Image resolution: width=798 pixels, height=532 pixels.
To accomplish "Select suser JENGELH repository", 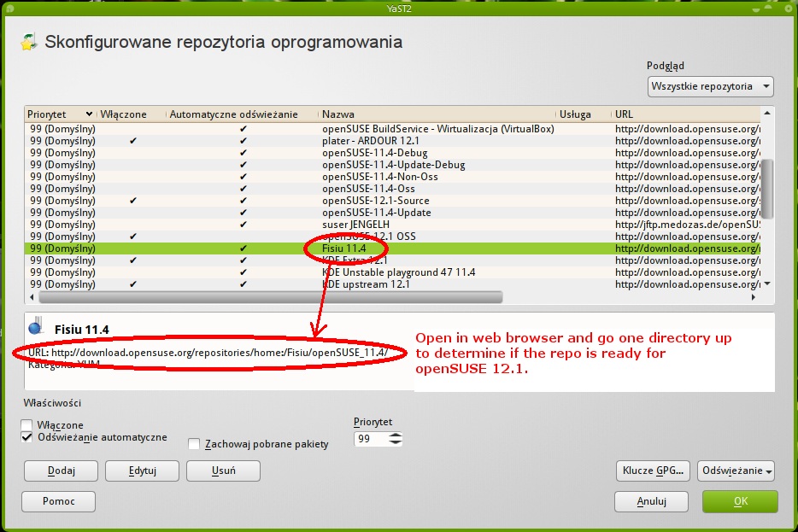I will tap(392, 225).
